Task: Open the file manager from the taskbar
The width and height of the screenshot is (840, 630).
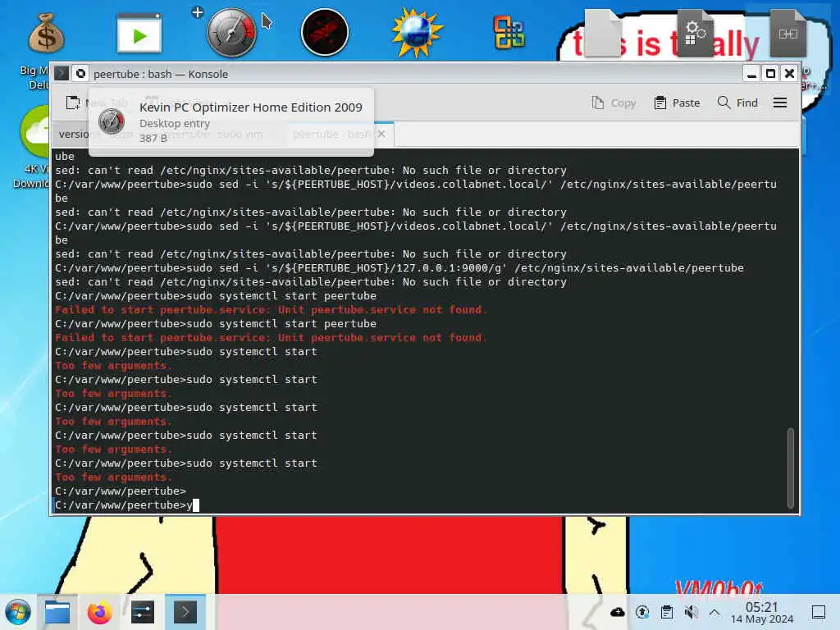Action: click(57, 612)
